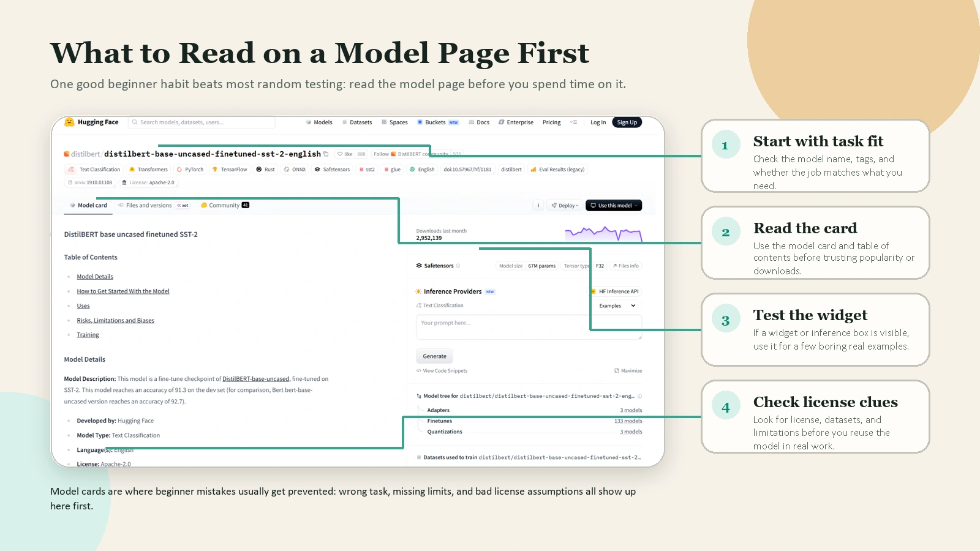This screenshot has height=551, width=980.
Task: Open View Code Snippets
Action: click(442, 371)
